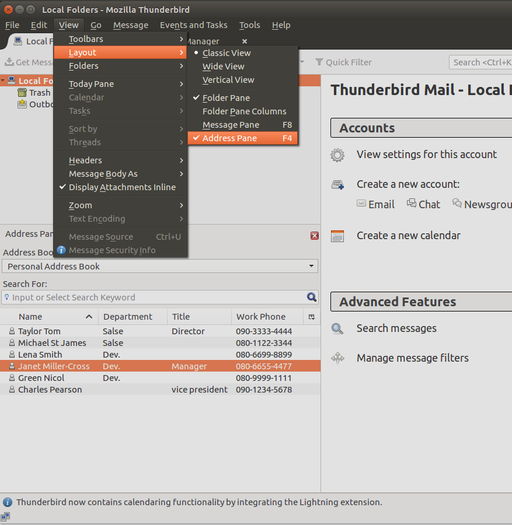Expand the Message Body As submenu

click(120, 174)
